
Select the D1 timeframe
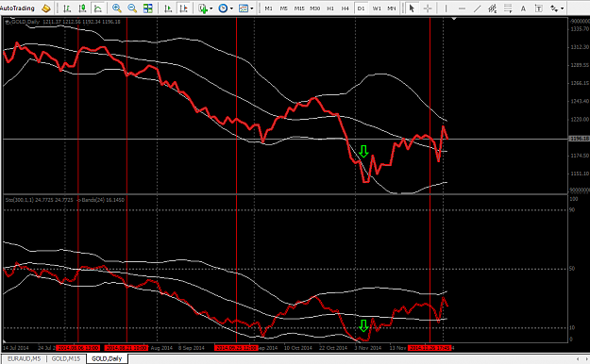click(361, 8)
